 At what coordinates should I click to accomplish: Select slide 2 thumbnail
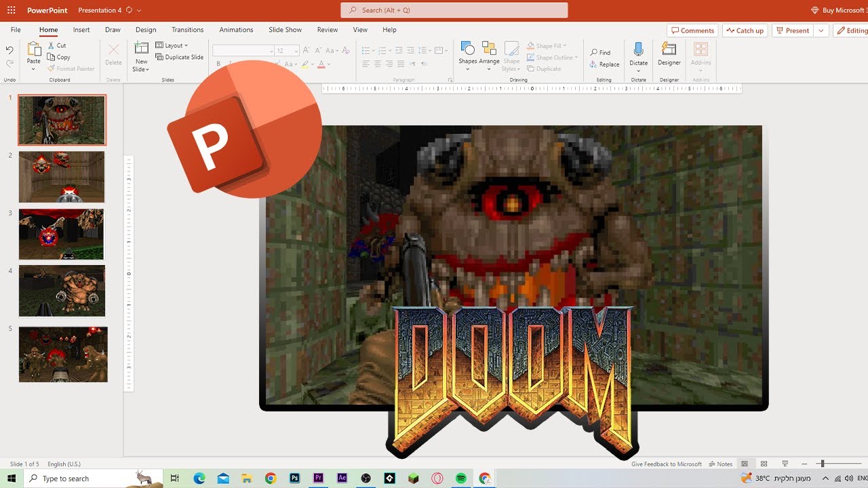(x=62, y=177)
